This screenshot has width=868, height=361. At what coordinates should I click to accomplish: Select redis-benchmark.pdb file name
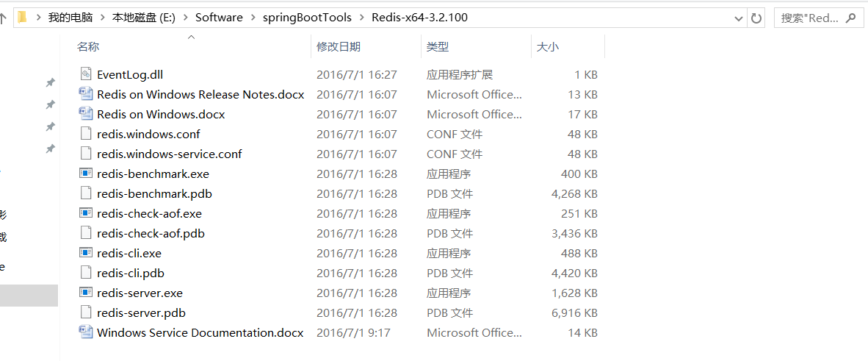click(154, 194)
